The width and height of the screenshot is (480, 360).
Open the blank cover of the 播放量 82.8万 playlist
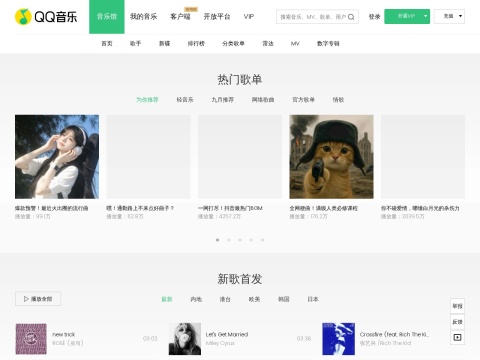148,157
